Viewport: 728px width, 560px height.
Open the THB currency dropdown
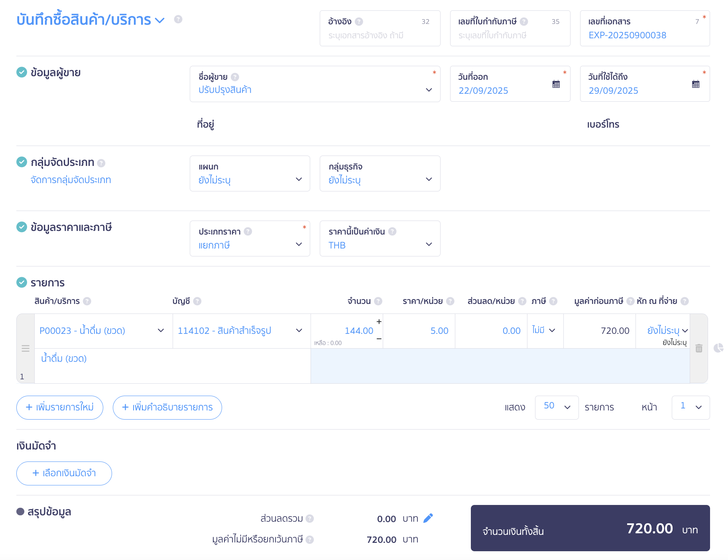point(429,244)
